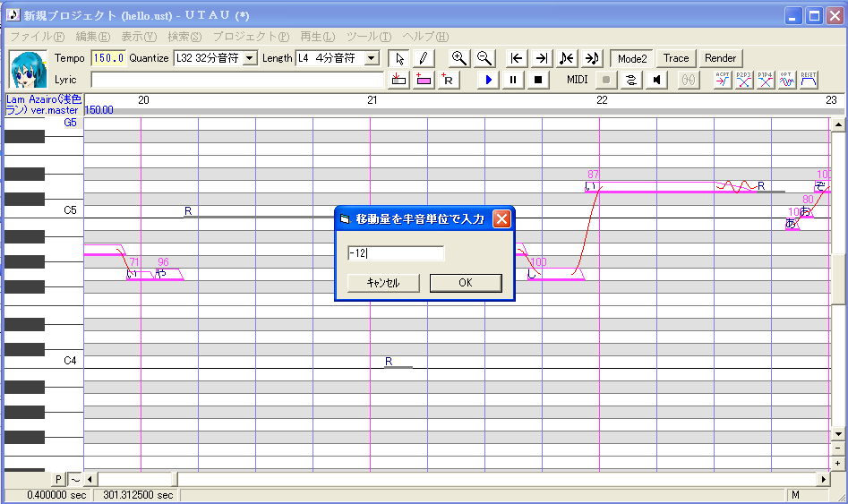848x504 pixels.
Task: Click the RESET envelope icon
Action: point(808,80)
